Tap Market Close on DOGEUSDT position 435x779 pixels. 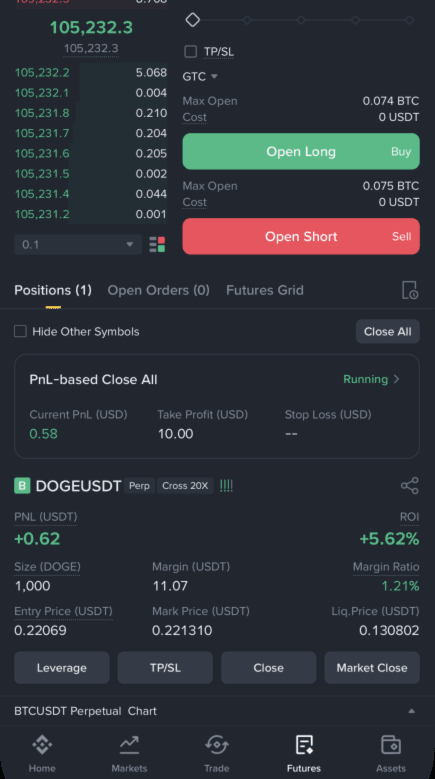tap(372, 668)
